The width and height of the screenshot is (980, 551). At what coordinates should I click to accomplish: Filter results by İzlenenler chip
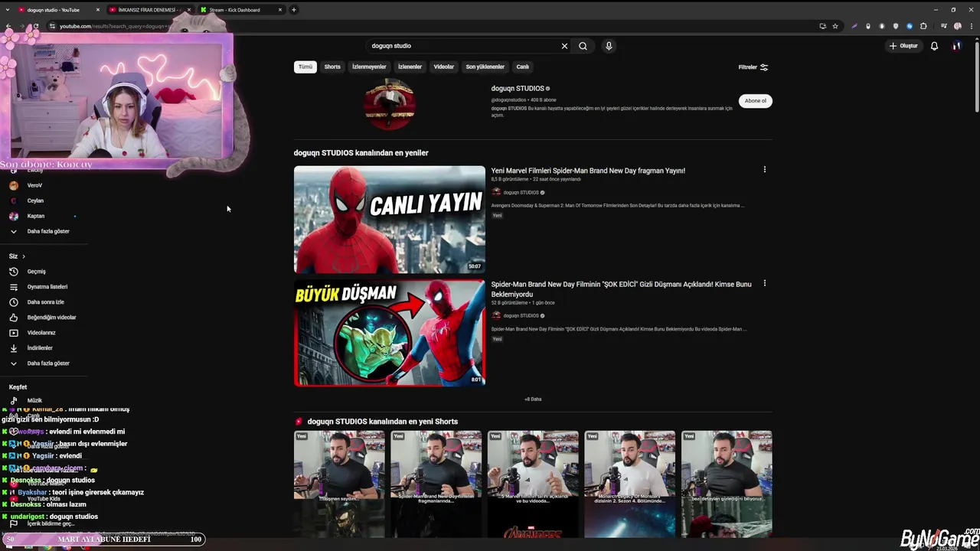point(410,67)
